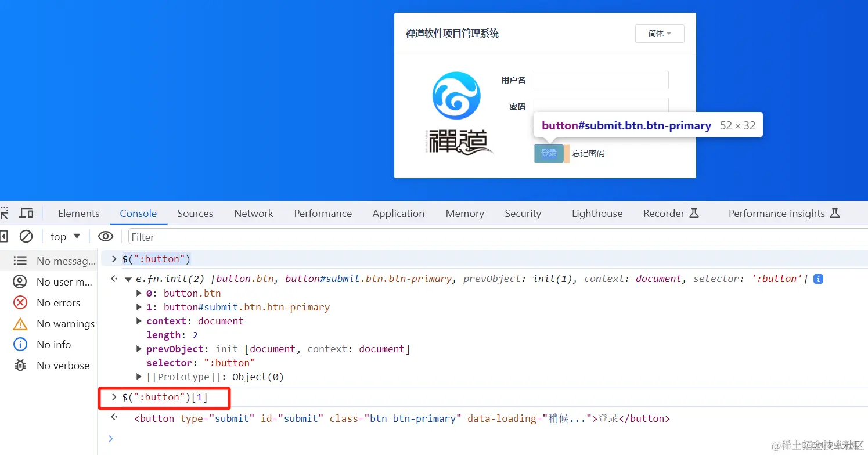The image size is (868, 455).
Task: Open the Security tab
Action: (523, 214)
